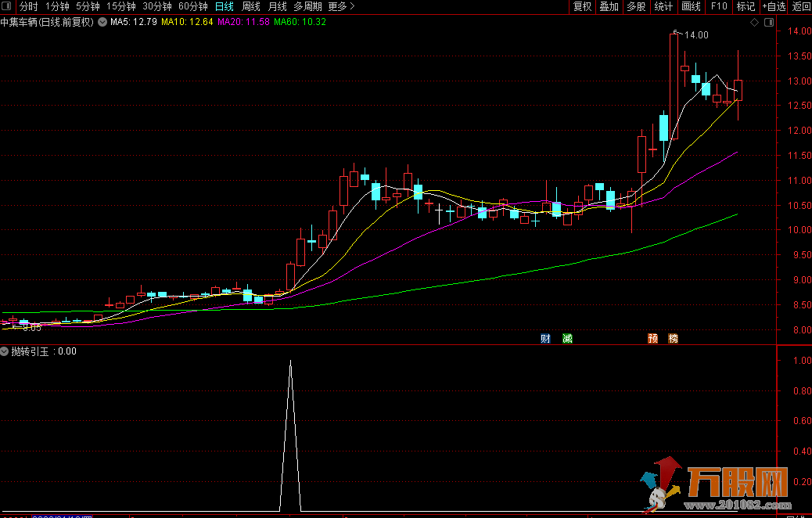Switch to 月线 monthly chart
Viewport: 812px width, 518px height.
[x=278, y=6]
